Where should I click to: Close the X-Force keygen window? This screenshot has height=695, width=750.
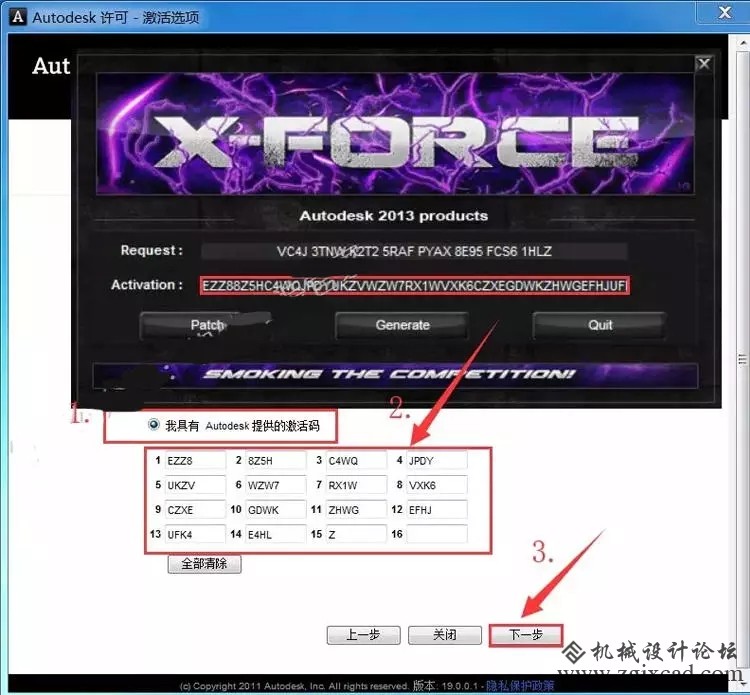tap(704, 63)
